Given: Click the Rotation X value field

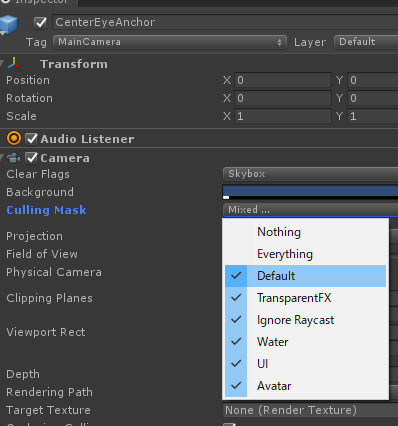Looking at the screenshot, I should coord(283,98).
